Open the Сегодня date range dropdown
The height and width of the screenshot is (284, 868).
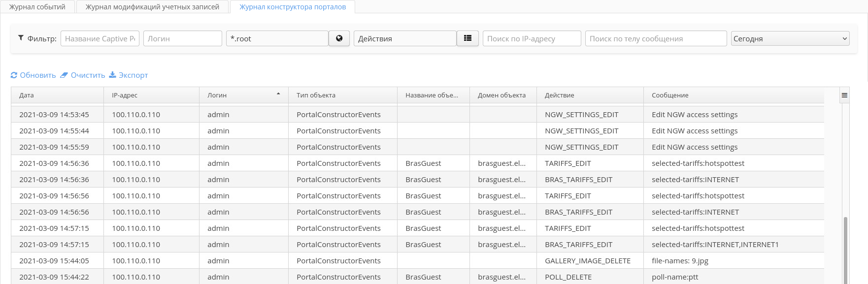(x=790, y=38)
